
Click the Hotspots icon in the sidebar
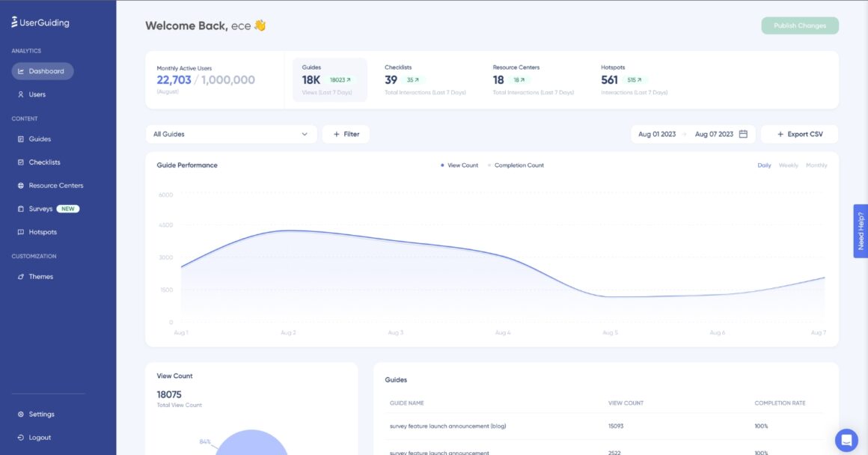tap(20, 232)
